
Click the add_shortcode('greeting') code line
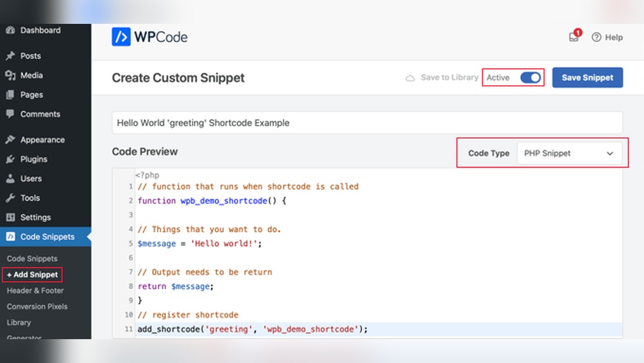252,329
